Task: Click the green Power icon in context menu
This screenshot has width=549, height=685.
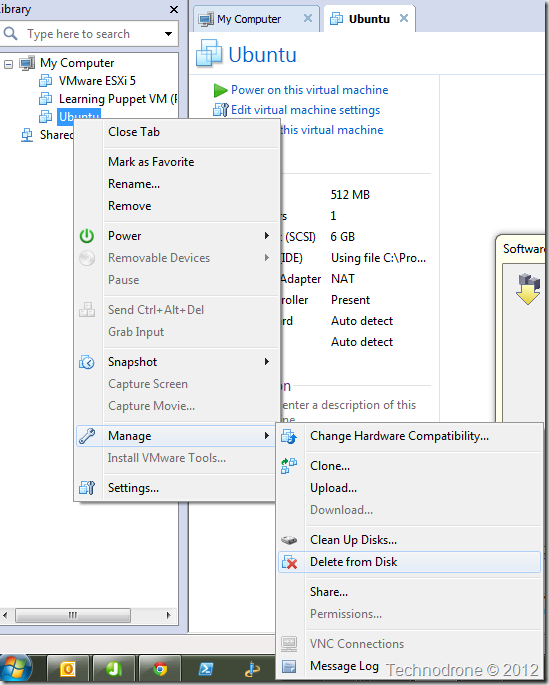Action: (86, 236)
